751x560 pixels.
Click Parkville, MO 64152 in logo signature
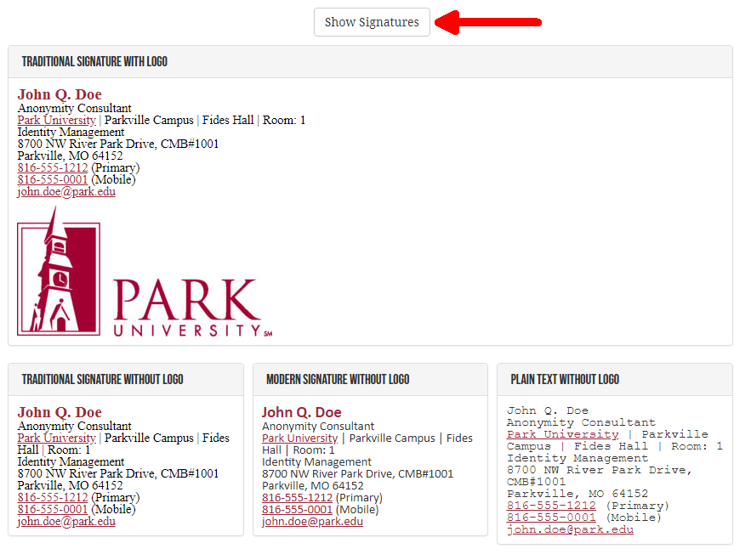tap(70, 156)
